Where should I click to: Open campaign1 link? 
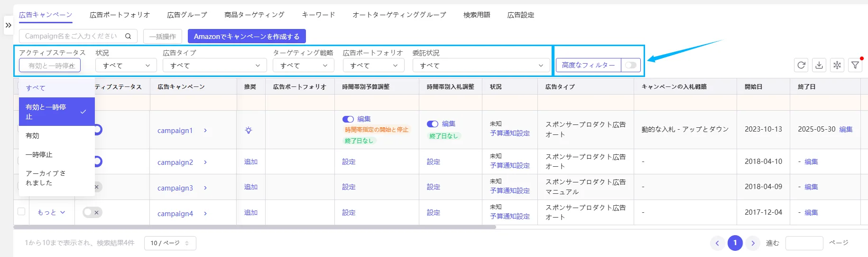tap(175, 131)
